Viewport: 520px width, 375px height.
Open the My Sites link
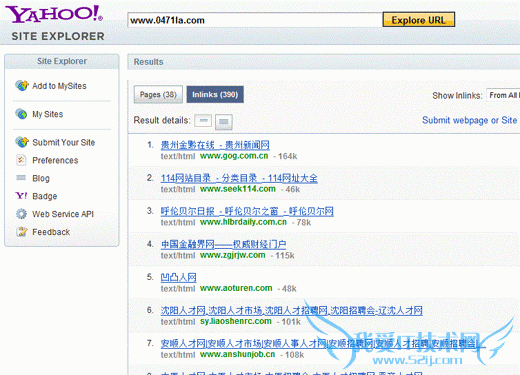click(x=48, y=114)
